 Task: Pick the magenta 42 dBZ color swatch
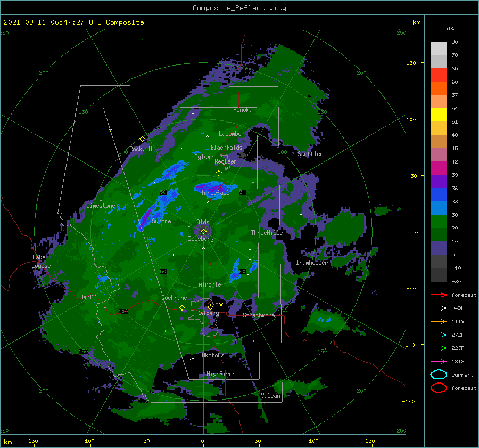[439, 168]
